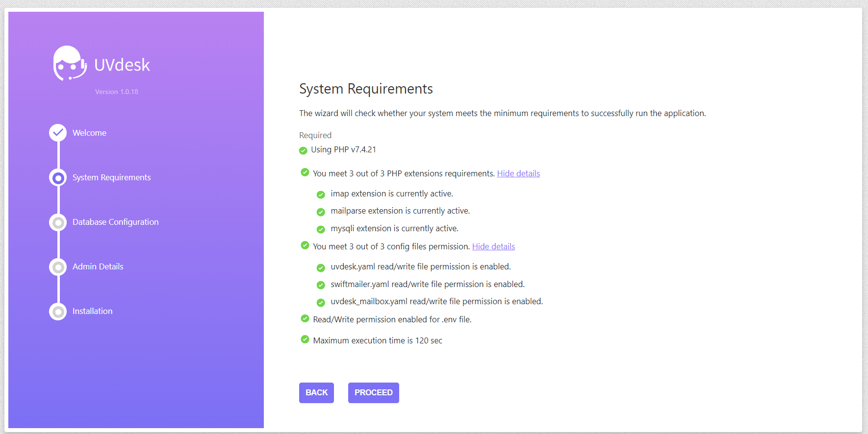Click green check beside PHP extensions requirements
The width and height of the screenshot is (868, 434).
[305, 172]
